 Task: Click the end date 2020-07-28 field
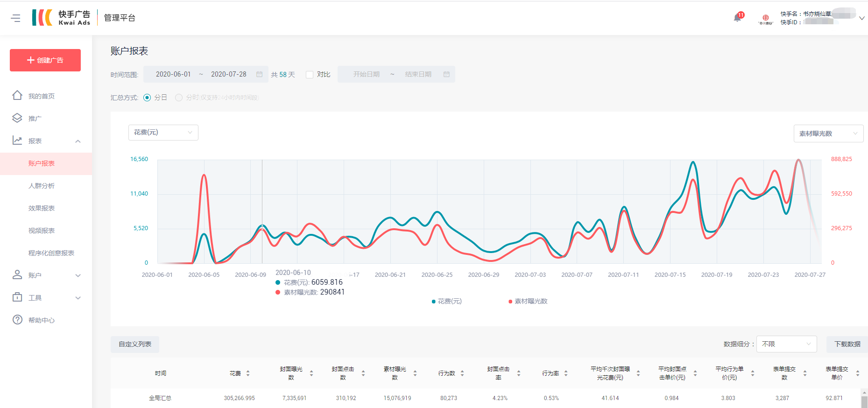pos(229,74)
